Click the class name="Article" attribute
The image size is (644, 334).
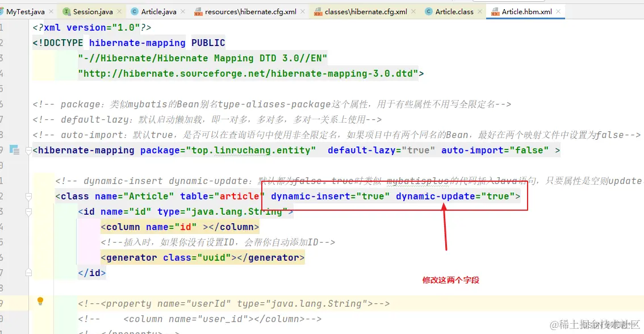[134, 197]
